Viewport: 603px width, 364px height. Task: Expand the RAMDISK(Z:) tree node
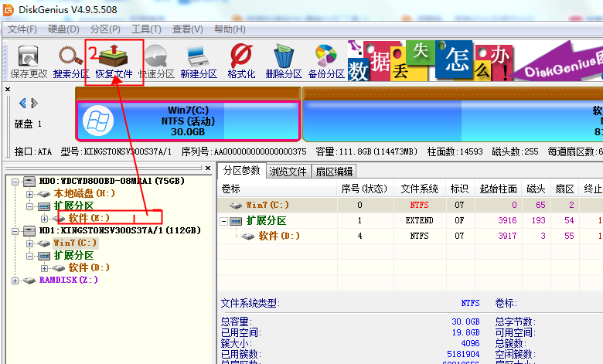coord(15,281)
